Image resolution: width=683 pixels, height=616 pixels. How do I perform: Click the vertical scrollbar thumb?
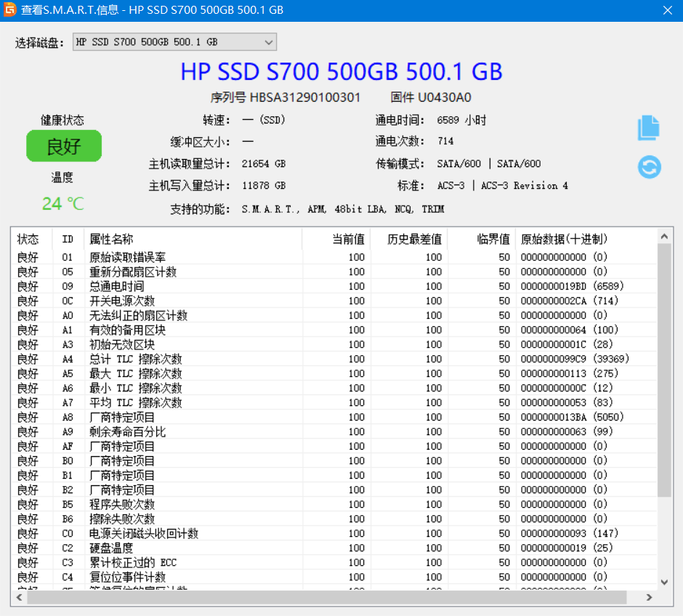(x=664, y=370)
